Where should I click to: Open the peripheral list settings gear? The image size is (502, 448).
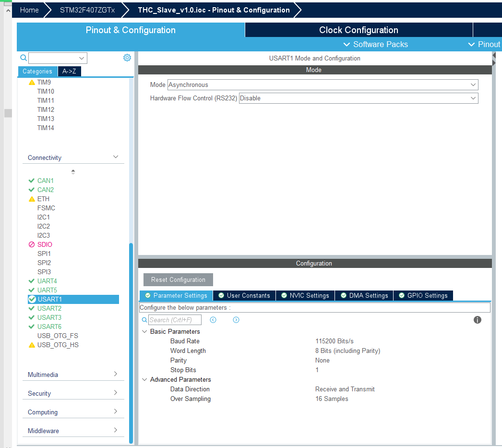coord(127,58)
